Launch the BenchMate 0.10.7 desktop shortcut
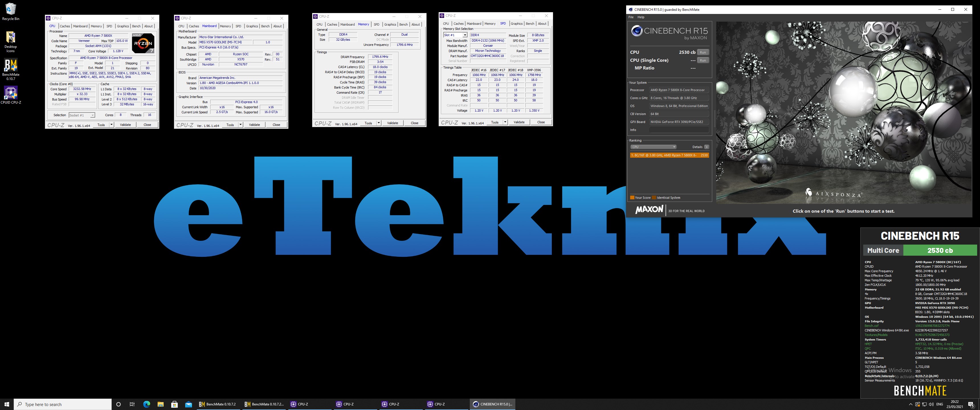 coord(11,69)
